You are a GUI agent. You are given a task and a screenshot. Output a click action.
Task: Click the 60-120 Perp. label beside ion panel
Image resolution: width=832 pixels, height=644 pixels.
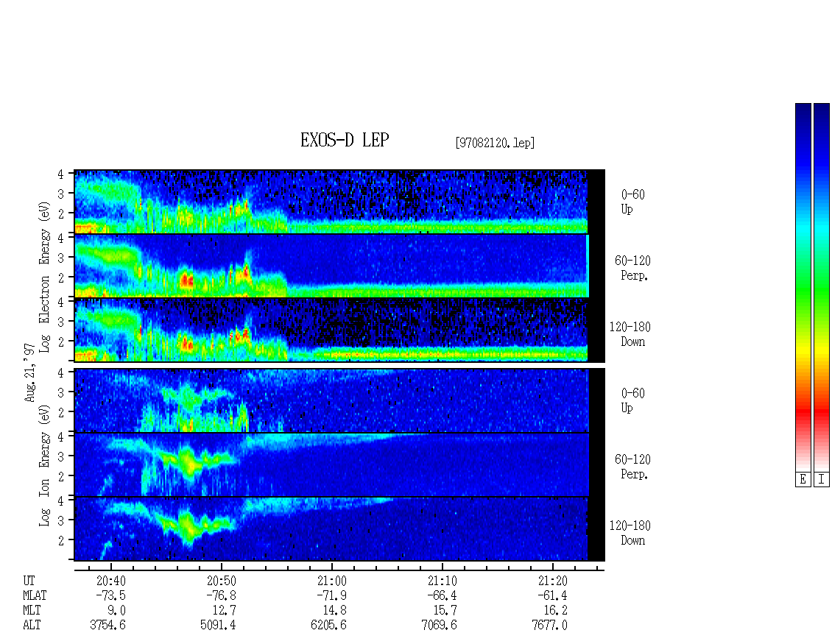632,467
